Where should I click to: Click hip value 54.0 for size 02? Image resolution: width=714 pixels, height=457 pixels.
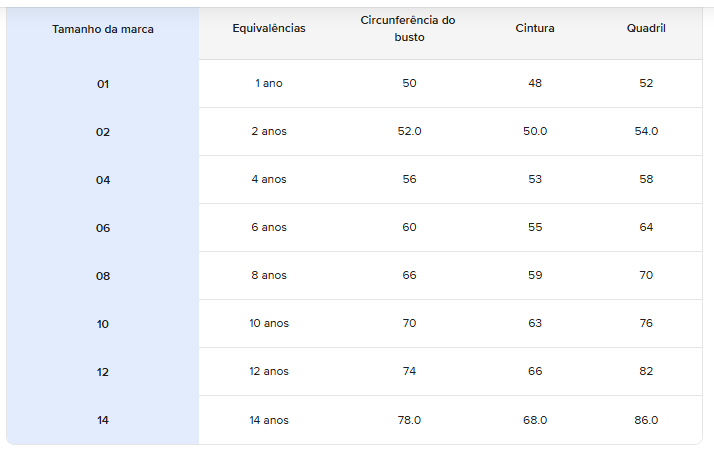(646, 131)
